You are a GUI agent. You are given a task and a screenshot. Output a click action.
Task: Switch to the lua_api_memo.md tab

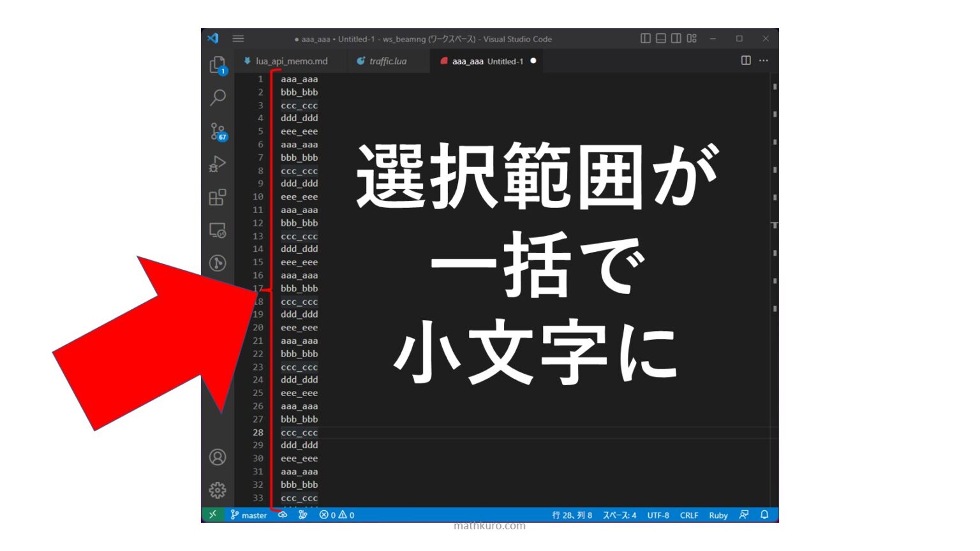click(290, 61)
